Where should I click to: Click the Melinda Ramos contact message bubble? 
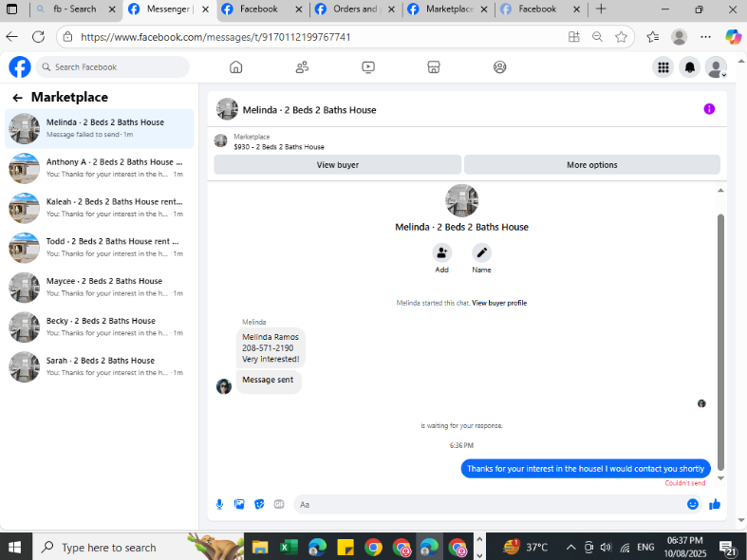click(271, 348)
